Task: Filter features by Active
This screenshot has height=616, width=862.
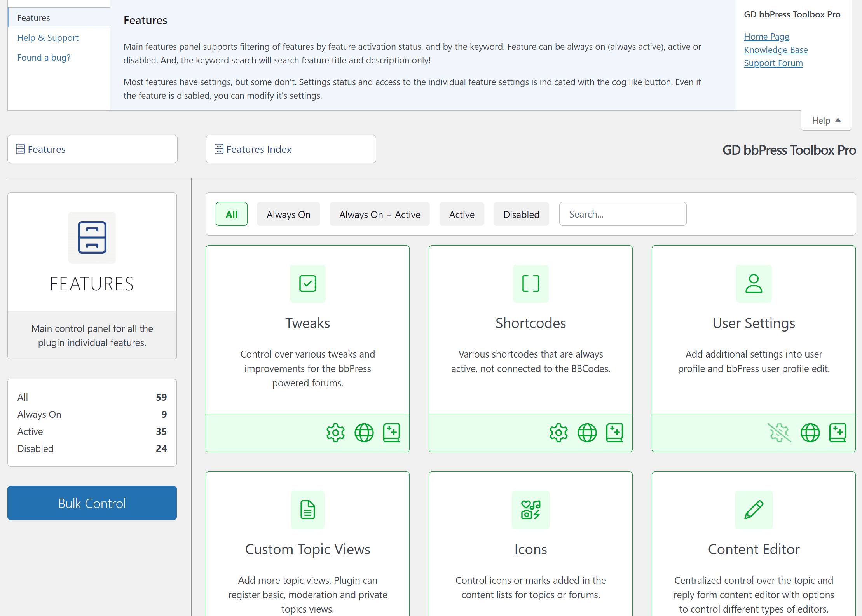Action: (462, 214)
